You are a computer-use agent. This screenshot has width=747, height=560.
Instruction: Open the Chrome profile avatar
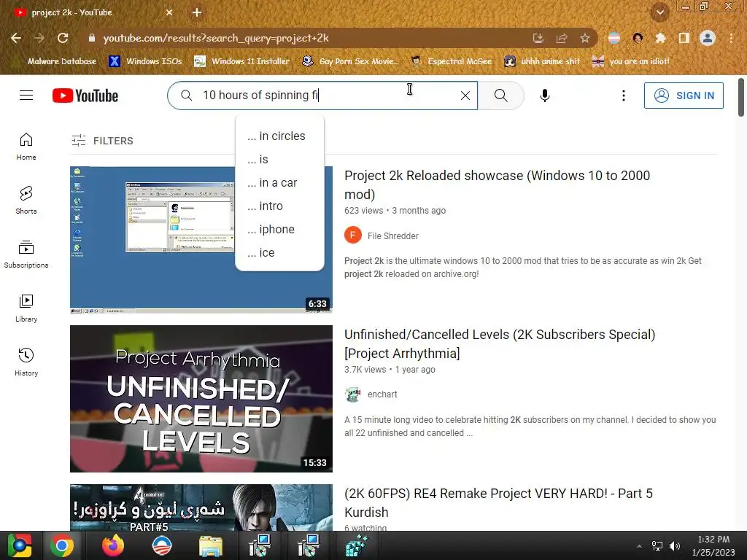point(708,38)
